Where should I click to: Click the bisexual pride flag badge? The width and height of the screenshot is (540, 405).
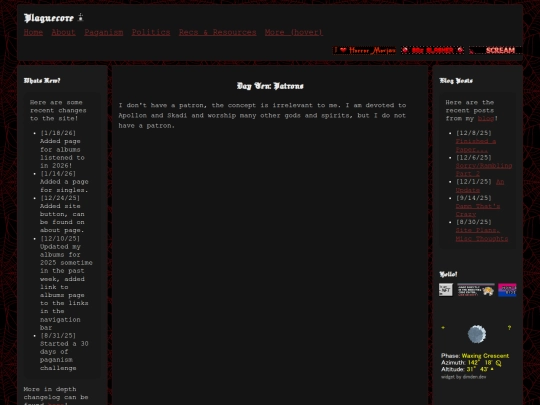coord(507,290)
